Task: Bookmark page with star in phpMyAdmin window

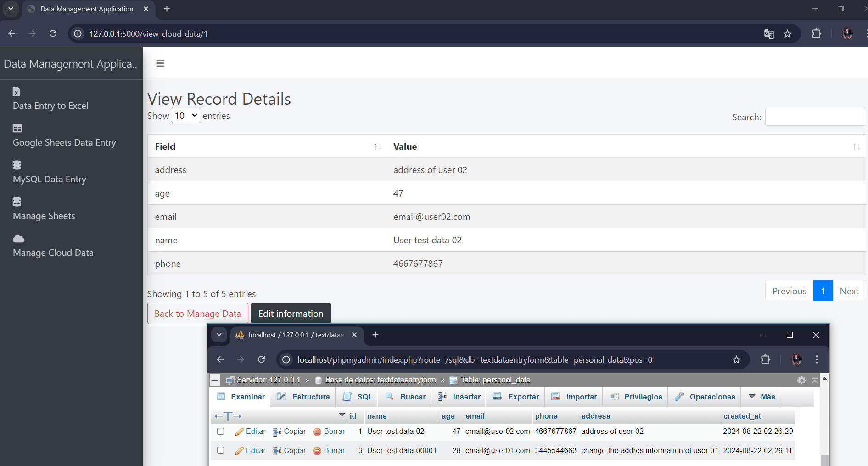Action: 736,359
